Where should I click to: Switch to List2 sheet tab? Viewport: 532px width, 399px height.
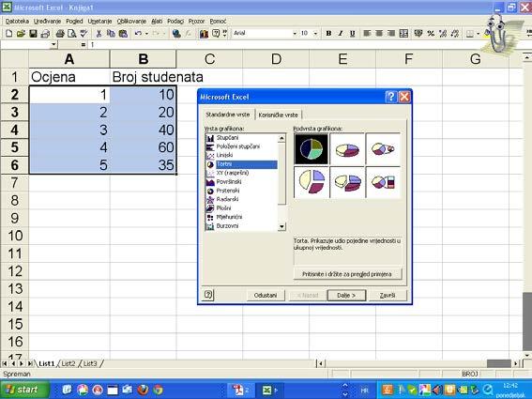[68, 363]
